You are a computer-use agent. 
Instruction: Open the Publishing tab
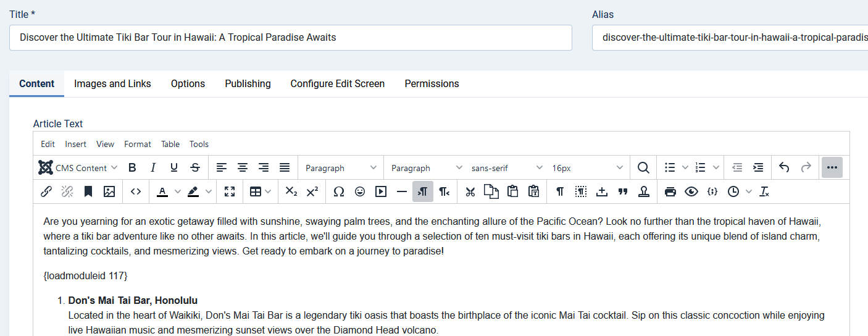[248, 83]
